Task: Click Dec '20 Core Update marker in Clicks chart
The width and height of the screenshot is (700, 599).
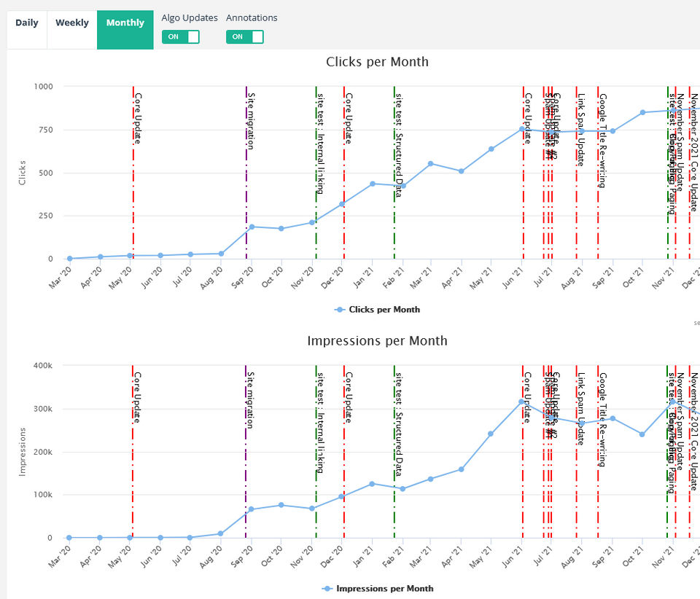Action: (344, 172)
